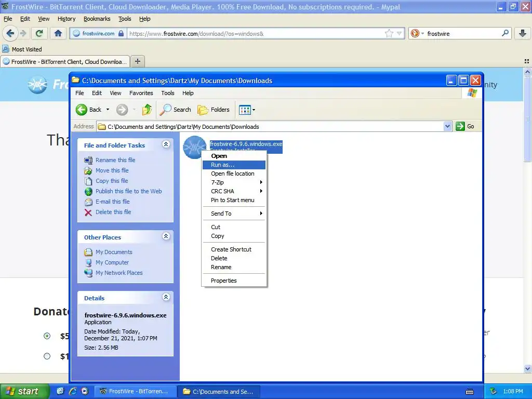532x399 pixels.
Task: Click the Show Desktop quick launch icon
Action: coord(60,391)
